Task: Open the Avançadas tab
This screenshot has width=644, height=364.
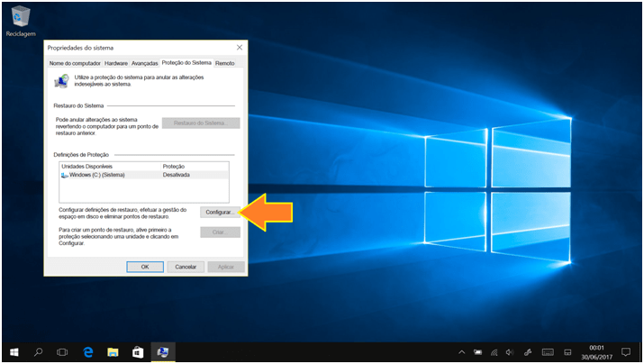Action: [144, 63]
